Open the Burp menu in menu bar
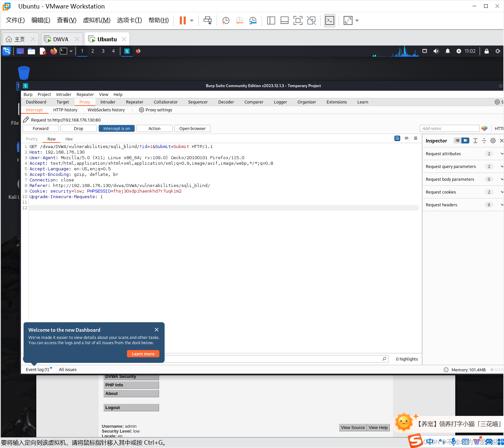The height and width of the screenshot is (448, 504). coord(28,95)
